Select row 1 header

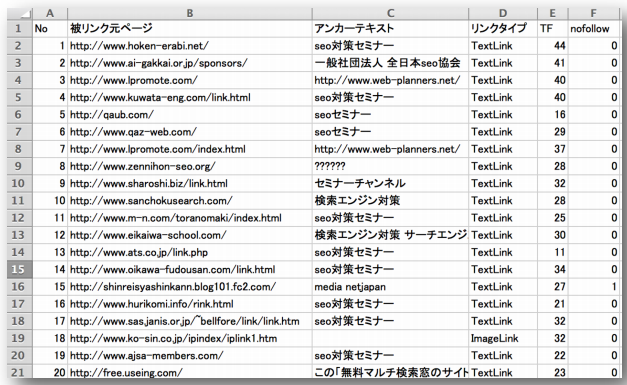click(20, 28)
